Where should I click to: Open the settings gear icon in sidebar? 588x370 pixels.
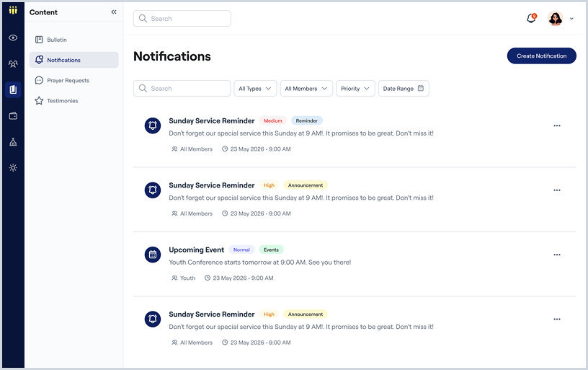[13, 168]
